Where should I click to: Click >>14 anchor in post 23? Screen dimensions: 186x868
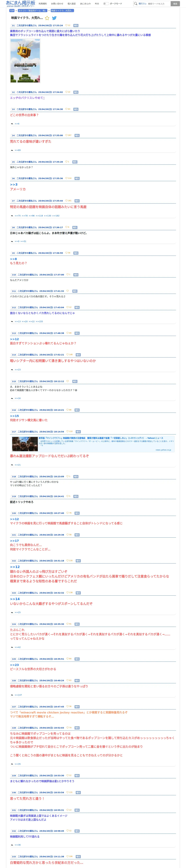point(15,599)
